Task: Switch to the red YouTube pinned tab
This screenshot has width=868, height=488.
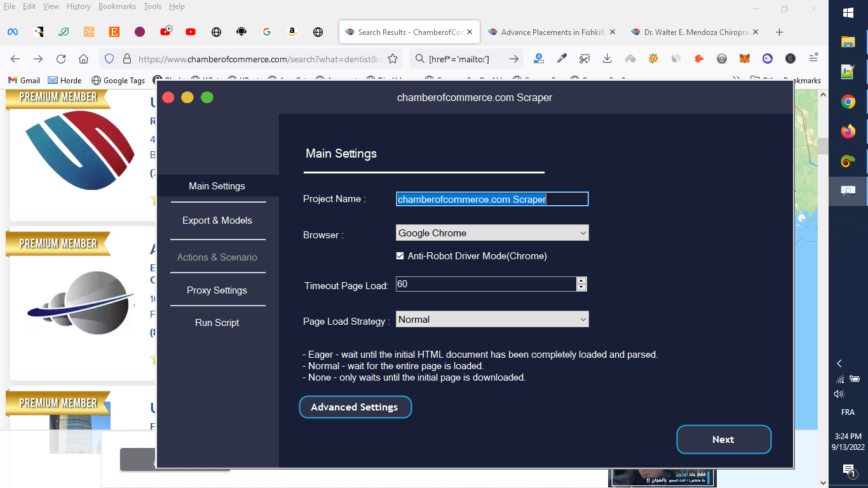Action: [191, 32]
